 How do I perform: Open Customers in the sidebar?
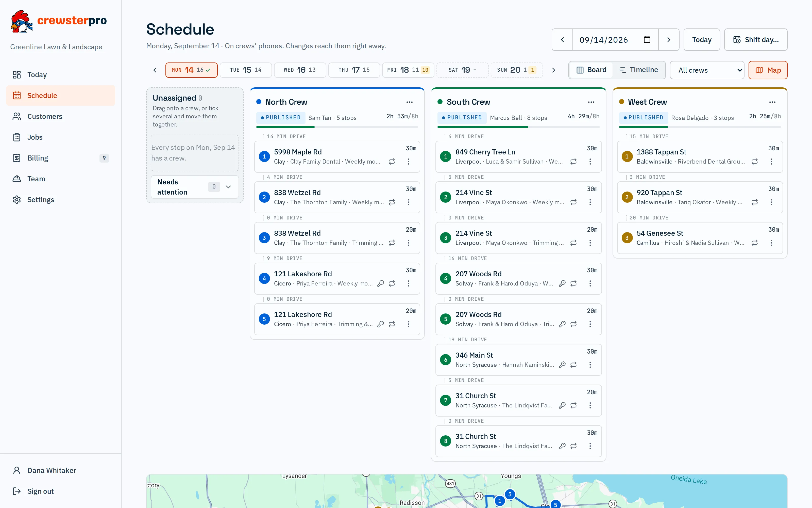pyautogui.click(x=60, y=116)
